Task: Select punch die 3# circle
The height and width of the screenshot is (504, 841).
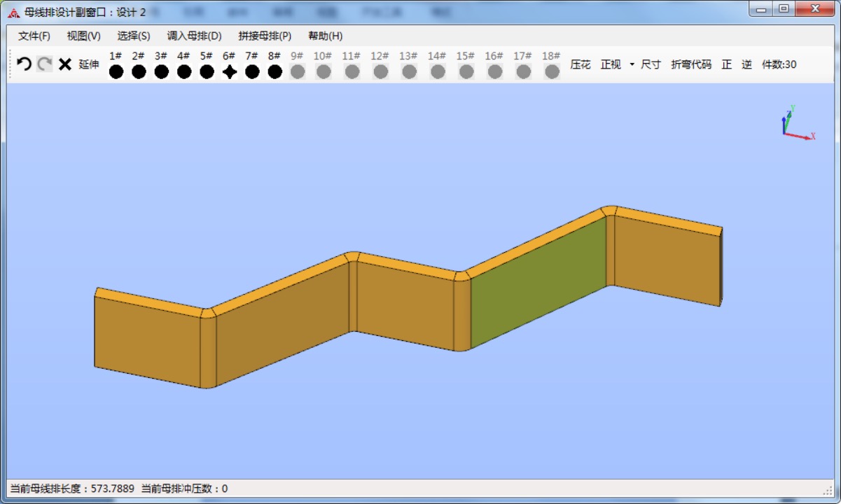Action: tap(162, 71)
